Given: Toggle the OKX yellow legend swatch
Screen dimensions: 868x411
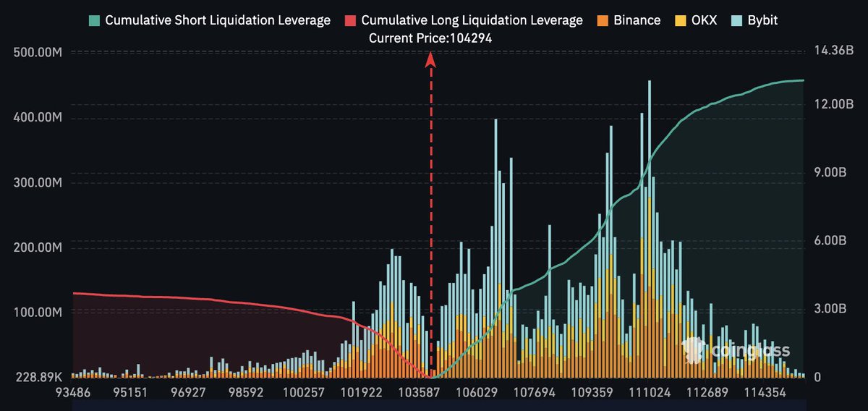Looking at the screenshot, I should 679,20.
